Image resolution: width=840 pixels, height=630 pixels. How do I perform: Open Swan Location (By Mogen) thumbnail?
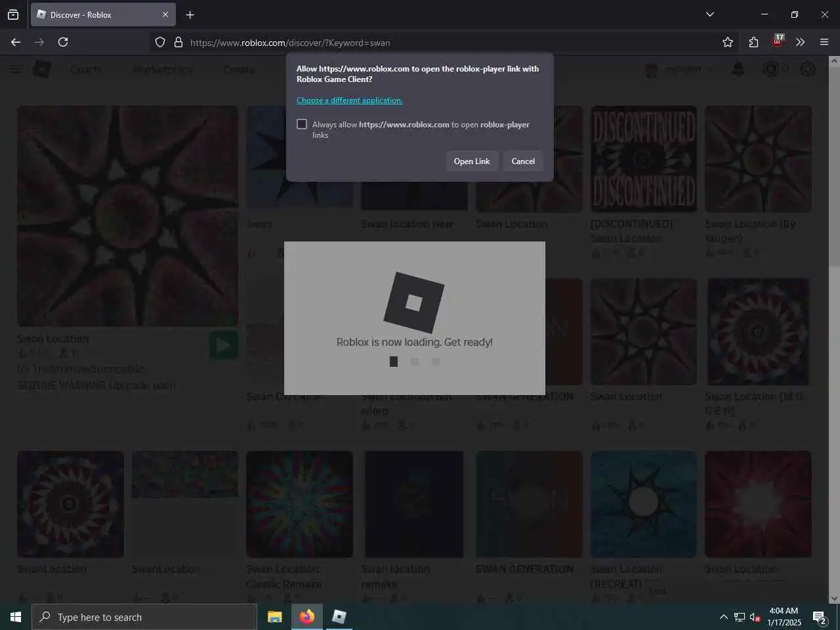click(758, 159)
